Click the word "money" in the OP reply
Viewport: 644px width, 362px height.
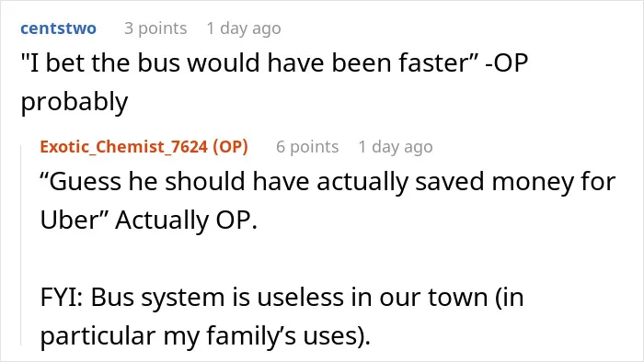point(533,182)
